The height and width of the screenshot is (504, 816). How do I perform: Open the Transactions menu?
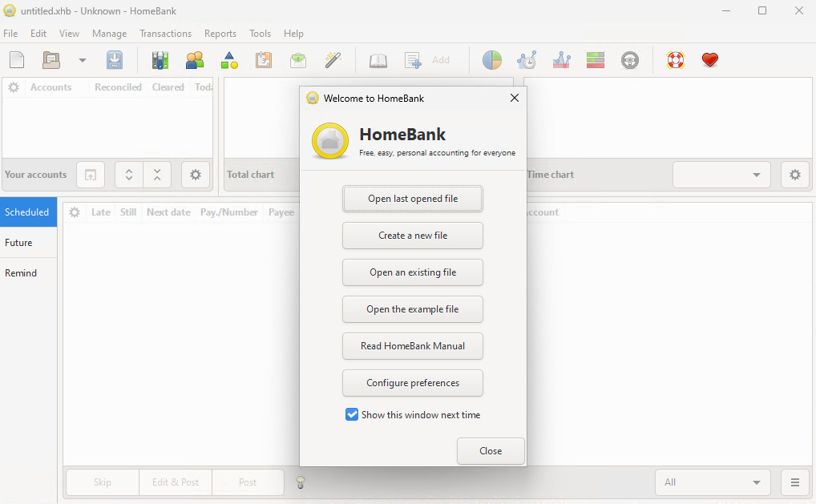tap(165, 34)
